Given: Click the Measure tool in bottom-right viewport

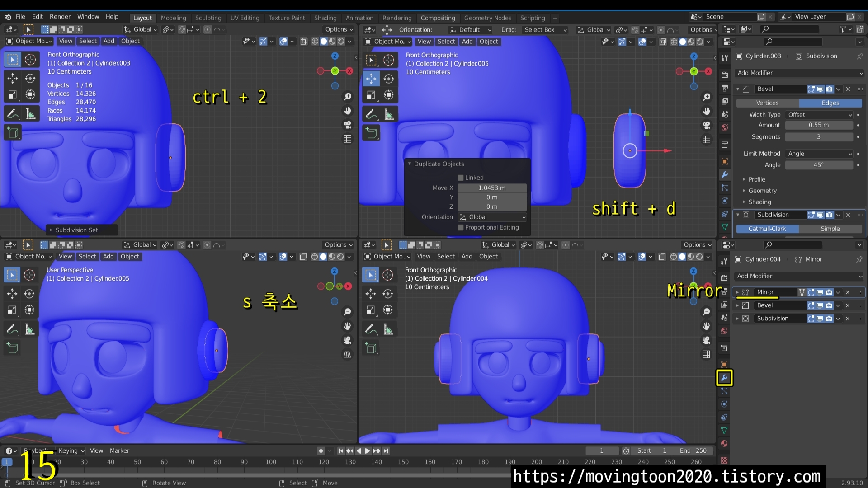Looking at the screenshot, I should click(x=388, y=329).
